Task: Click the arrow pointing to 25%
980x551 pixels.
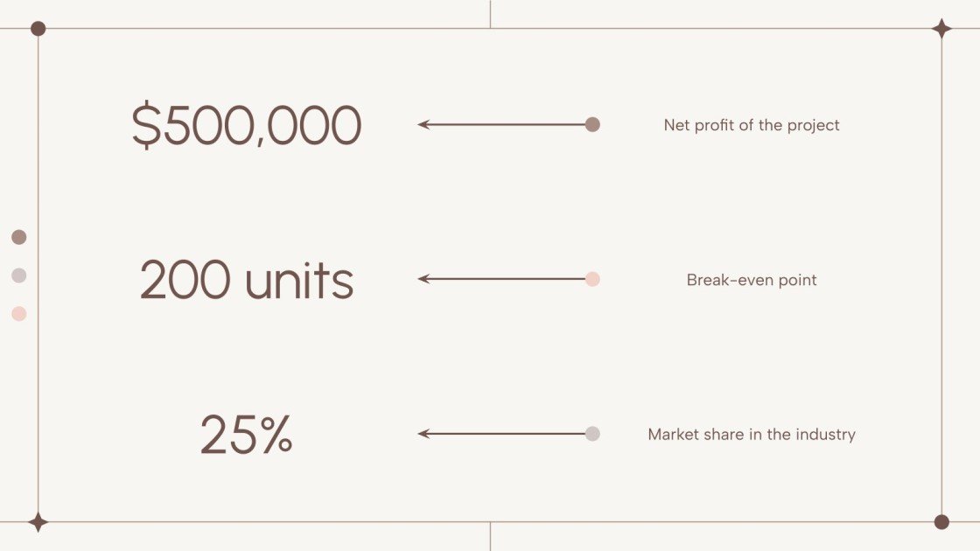Action: 501,434
